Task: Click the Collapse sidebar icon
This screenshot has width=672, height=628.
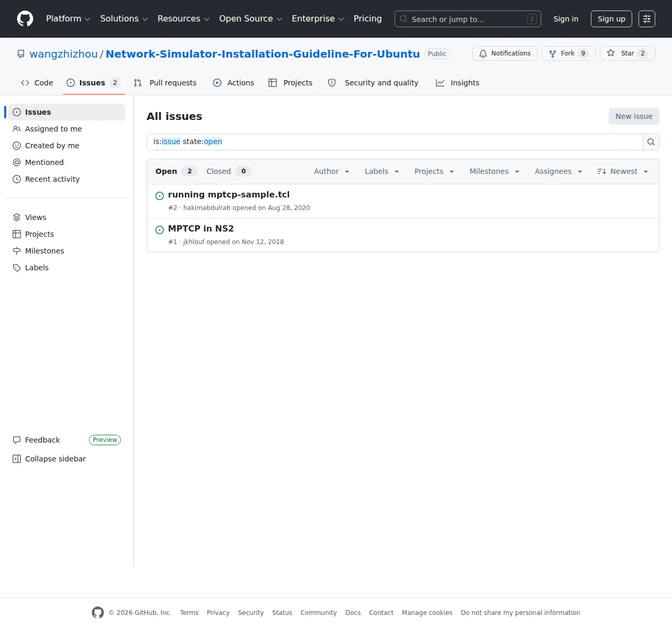Action: pos(17,459)
